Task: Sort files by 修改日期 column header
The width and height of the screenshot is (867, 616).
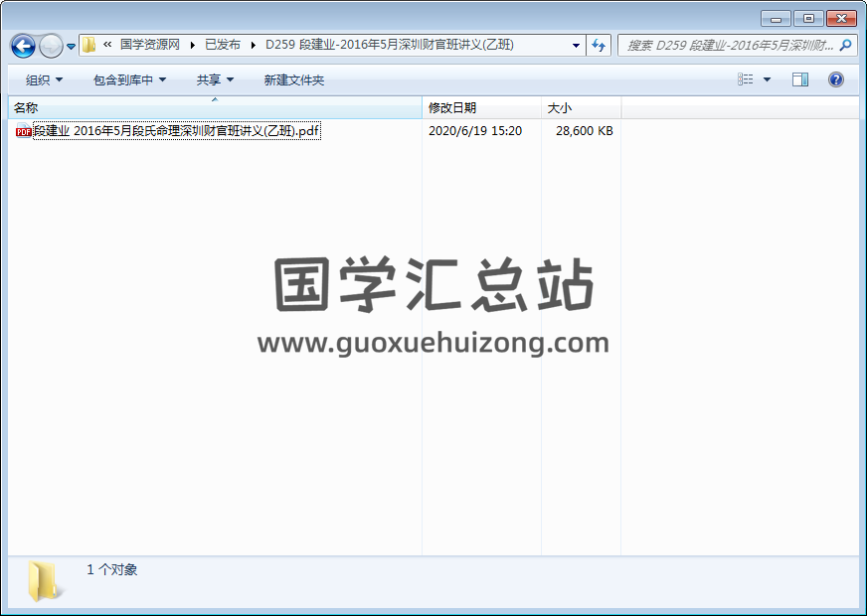Action: [452, 107]
